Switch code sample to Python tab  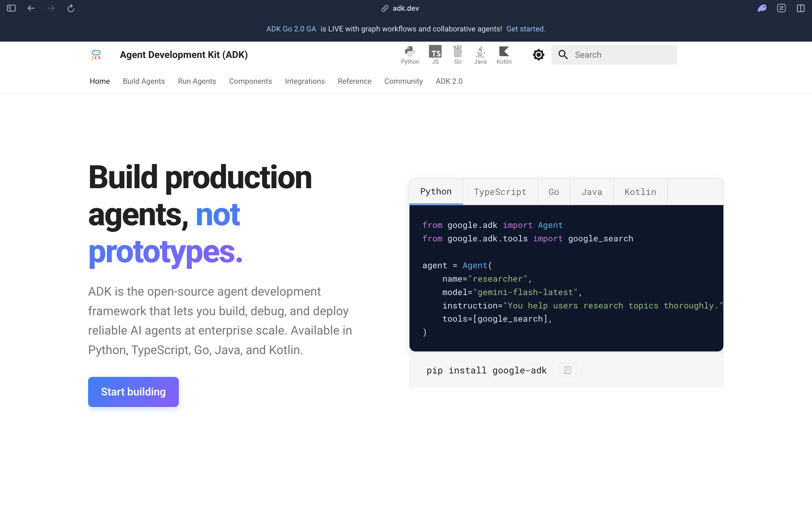(436, 191)
